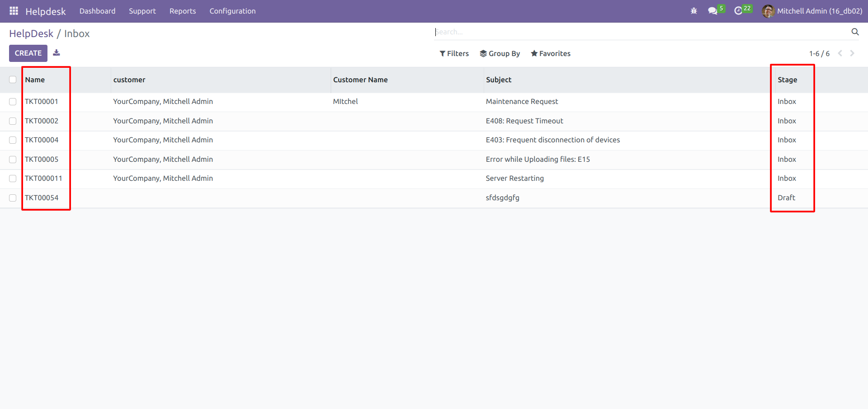Open the Mitchell Admin user menu

pyautogui.click(x=812, y=11)
